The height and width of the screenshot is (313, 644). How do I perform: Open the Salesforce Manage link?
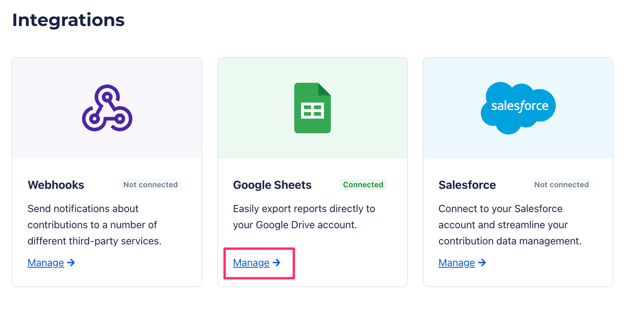tap(456, 263)
